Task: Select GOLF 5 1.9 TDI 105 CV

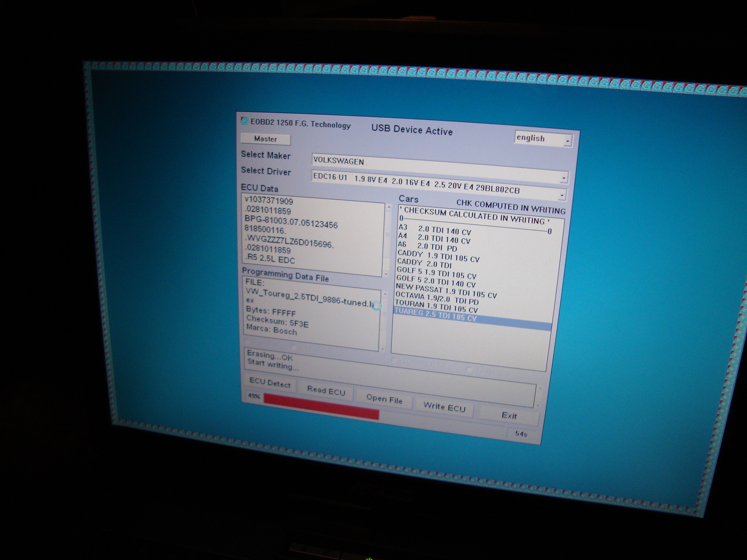Action: coord(436,273)
